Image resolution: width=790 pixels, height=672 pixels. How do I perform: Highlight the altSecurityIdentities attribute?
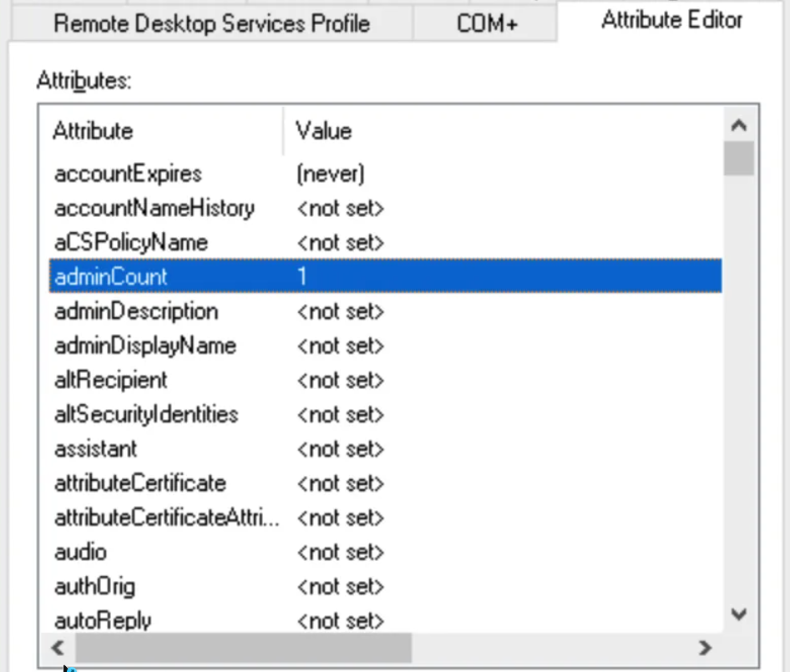coord(146,414)
